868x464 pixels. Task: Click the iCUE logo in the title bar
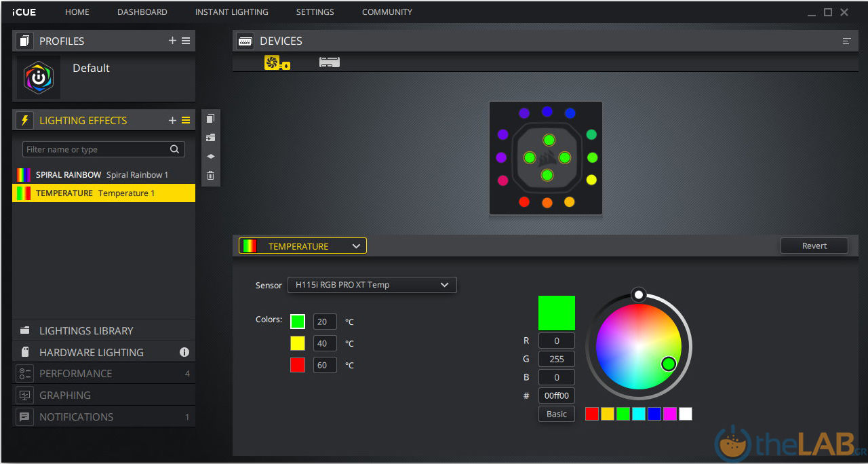tap(24, 12)
